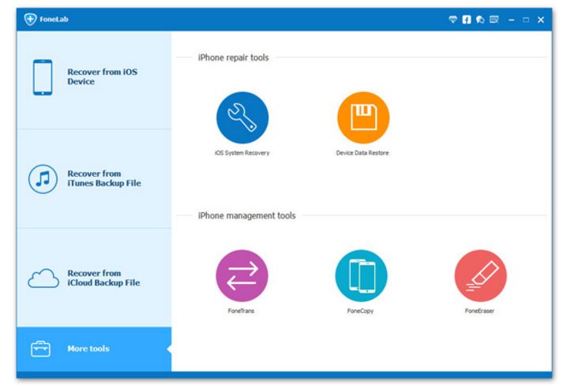Open the FoneTrans transfer arrows icon
This screenshot has width=567, height=392.
[x=242, y=276]
